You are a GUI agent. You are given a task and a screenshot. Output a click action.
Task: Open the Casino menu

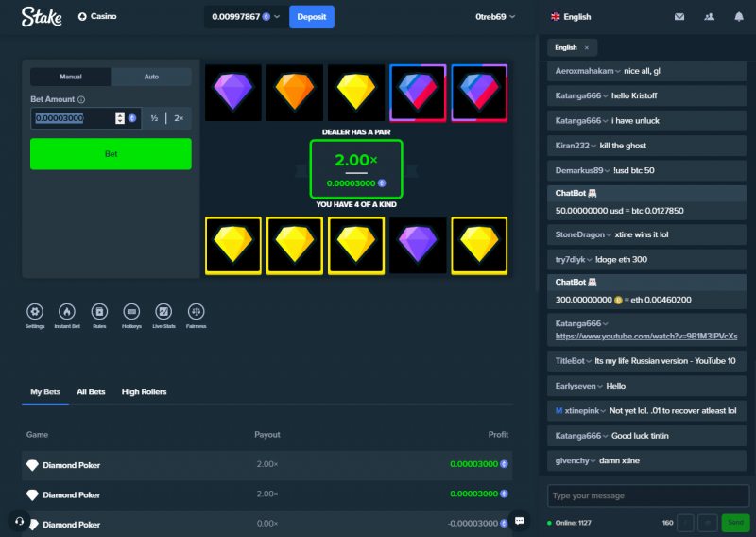(97, 16)
